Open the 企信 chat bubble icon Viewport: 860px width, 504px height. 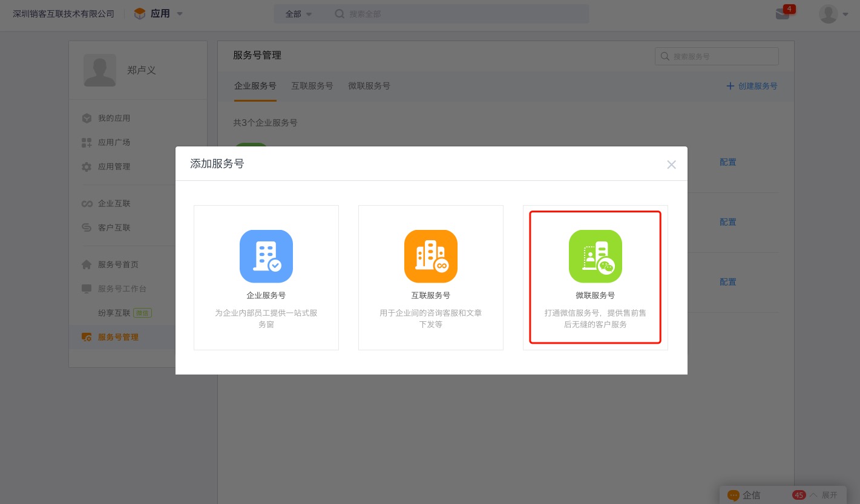(734, 495)
